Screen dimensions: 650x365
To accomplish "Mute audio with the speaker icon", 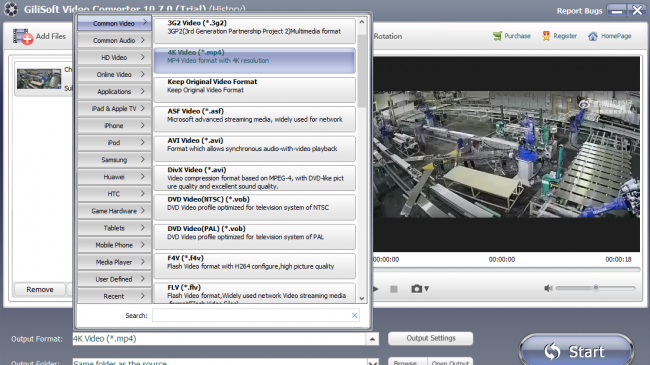I will [548, 288].
